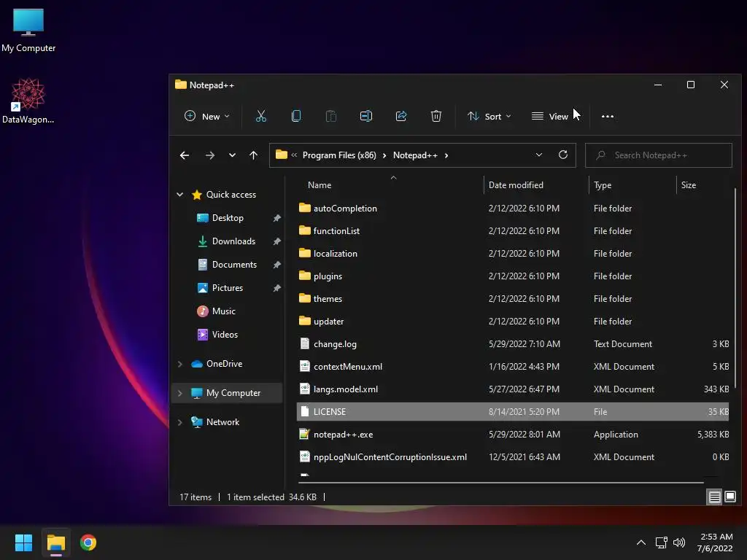Image resolution: width=747 pixels, height=560 pixels.
Task: Collapse the Quick access tree
Action: [x=179, y=194]
